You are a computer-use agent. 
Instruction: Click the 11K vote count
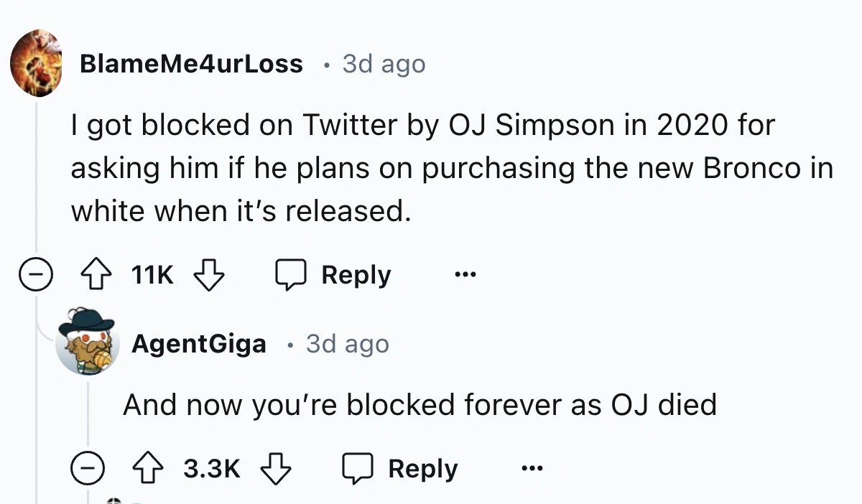click(152, 275)
